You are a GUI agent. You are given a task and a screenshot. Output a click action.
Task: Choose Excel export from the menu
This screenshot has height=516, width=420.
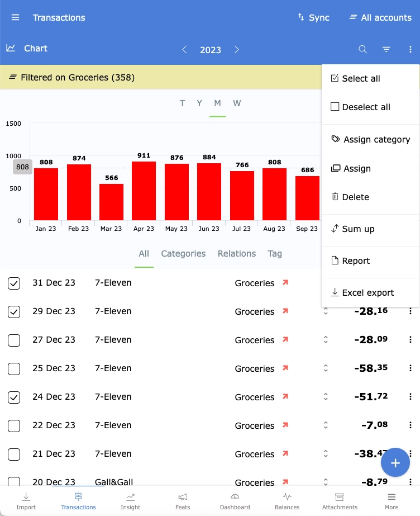tap(367, 292)
